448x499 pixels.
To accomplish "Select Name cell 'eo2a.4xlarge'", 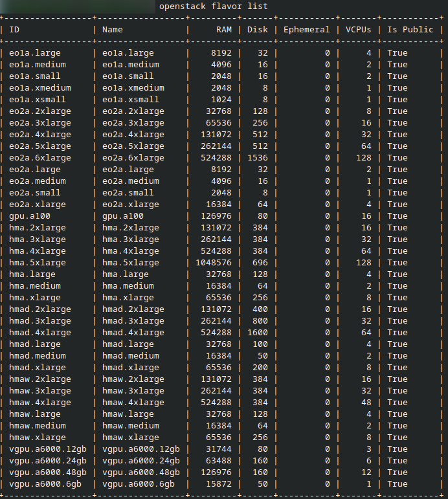I will coord(133,135).
